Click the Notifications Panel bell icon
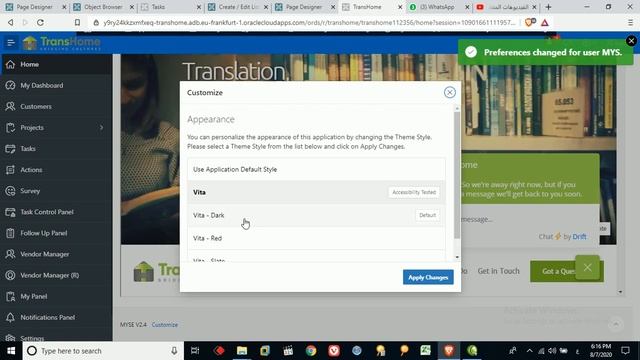Viewport: 640px width, 360px height. pyautogui.click(x=10, y=318)
